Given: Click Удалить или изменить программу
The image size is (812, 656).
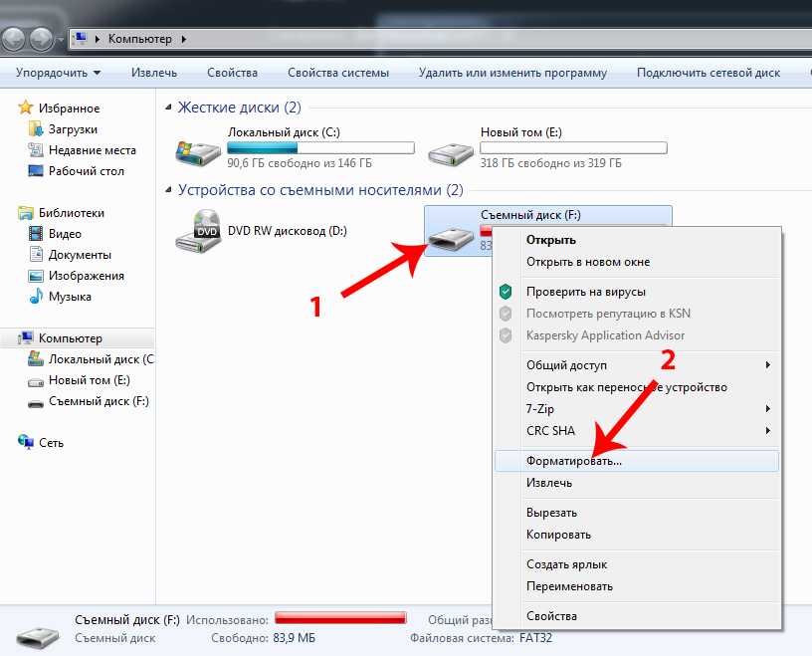Looking at the screenshot, I should click(512, 73).
